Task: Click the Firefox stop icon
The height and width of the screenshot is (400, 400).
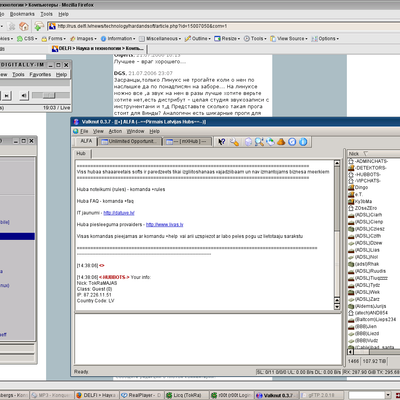Action: pos(12,26)
